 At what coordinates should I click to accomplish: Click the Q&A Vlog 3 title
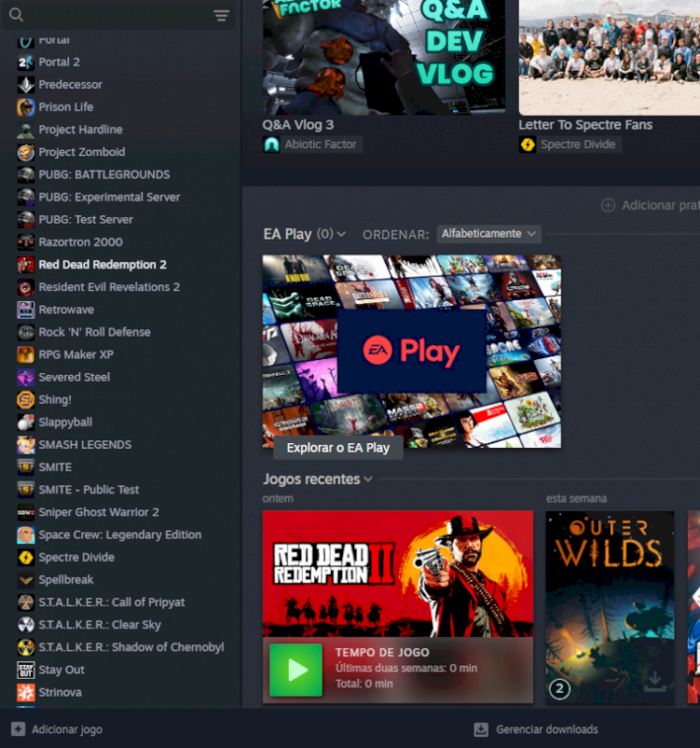pos(298,125)
